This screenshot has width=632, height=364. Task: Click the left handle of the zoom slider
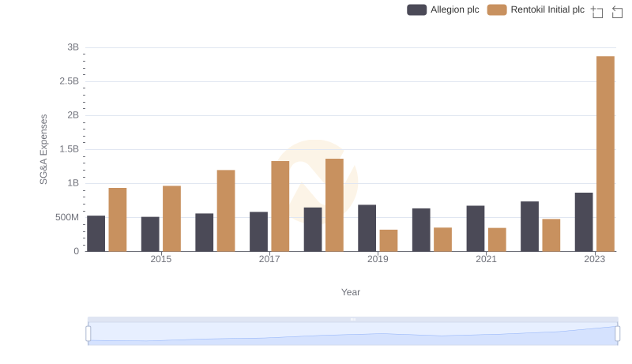pyautogui.click(x=88, y=333)
